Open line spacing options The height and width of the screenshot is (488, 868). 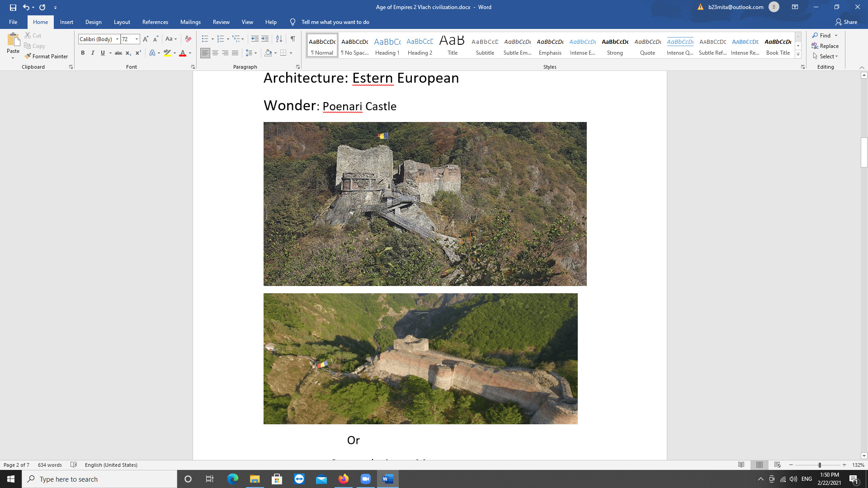[251, 53]
